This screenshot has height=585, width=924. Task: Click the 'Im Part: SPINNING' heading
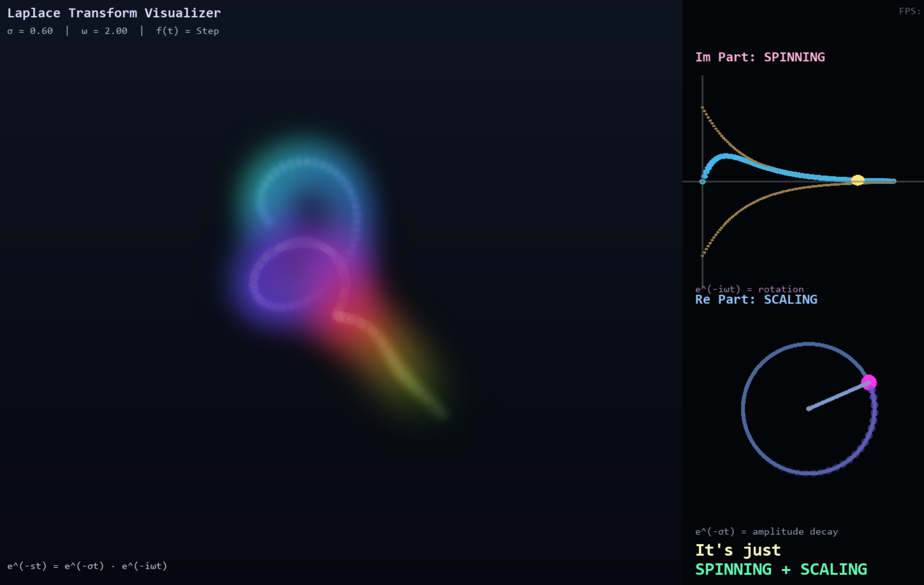point(759,57)
